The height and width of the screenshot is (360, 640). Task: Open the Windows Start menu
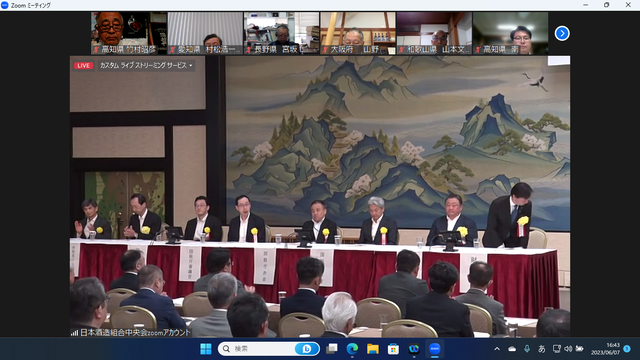[x=206, y=349]
